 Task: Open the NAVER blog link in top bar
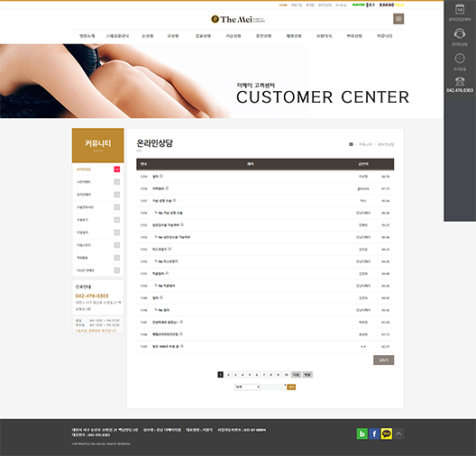tap(363, 5)
